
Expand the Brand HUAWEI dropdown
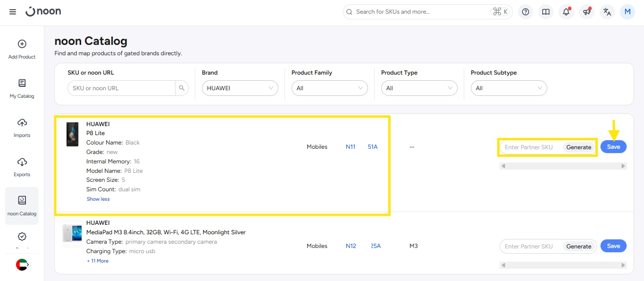(x=240, y=88)
